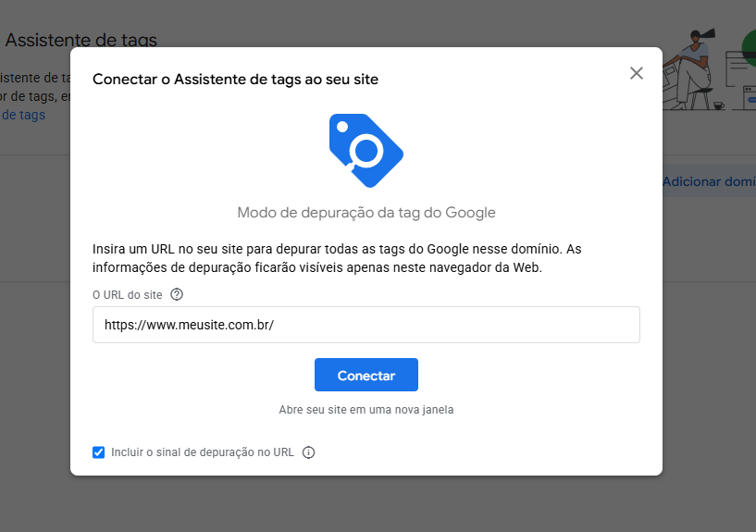
Task: Click 'Modo de depuração da tag do Google' text
Action: [366, 213]
